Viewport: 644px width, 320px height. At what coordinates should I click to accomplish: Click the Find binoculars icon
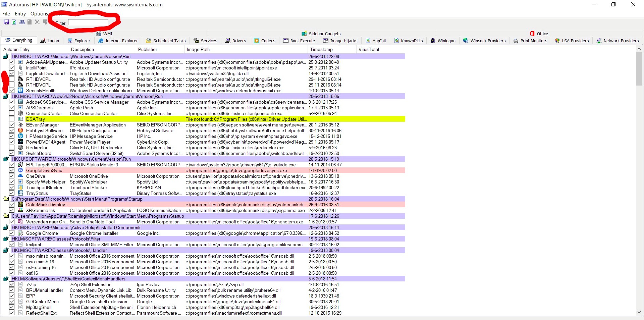(22, 22)
